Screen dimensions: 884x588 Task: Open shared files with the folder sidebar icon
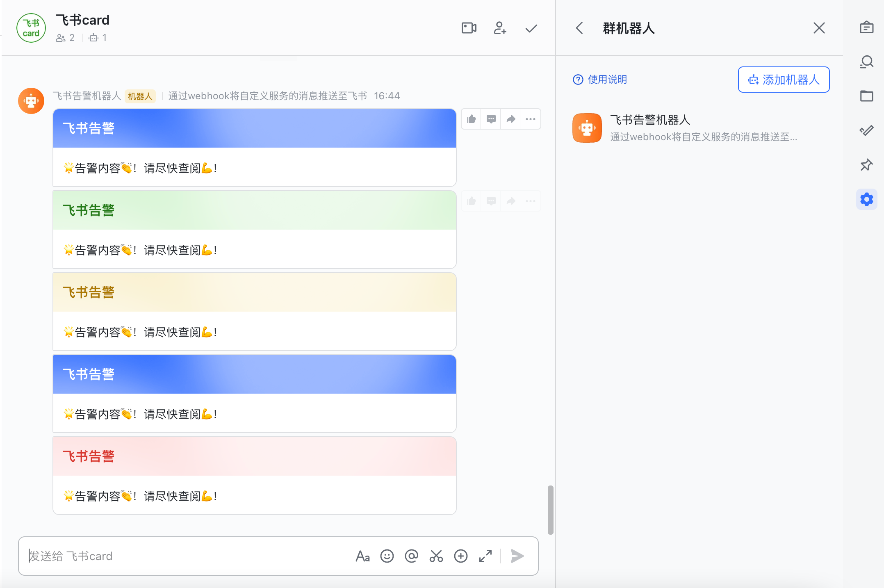[867, 96]
